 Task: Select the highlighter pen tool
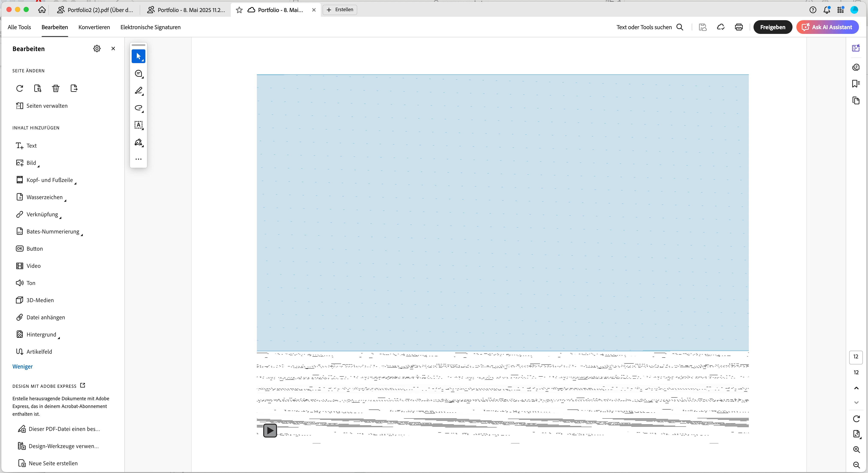tap(139, 91)
